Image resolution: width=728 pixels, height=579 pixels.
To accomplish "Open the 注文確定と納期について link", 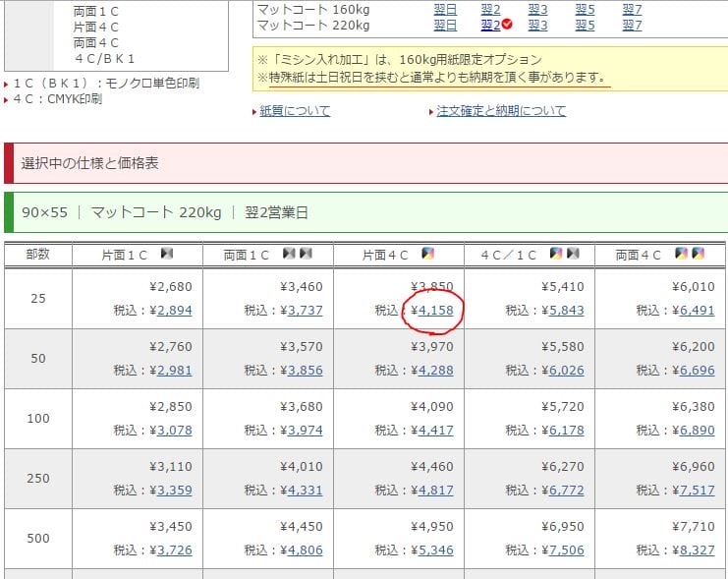I will (x=501, y=111).
